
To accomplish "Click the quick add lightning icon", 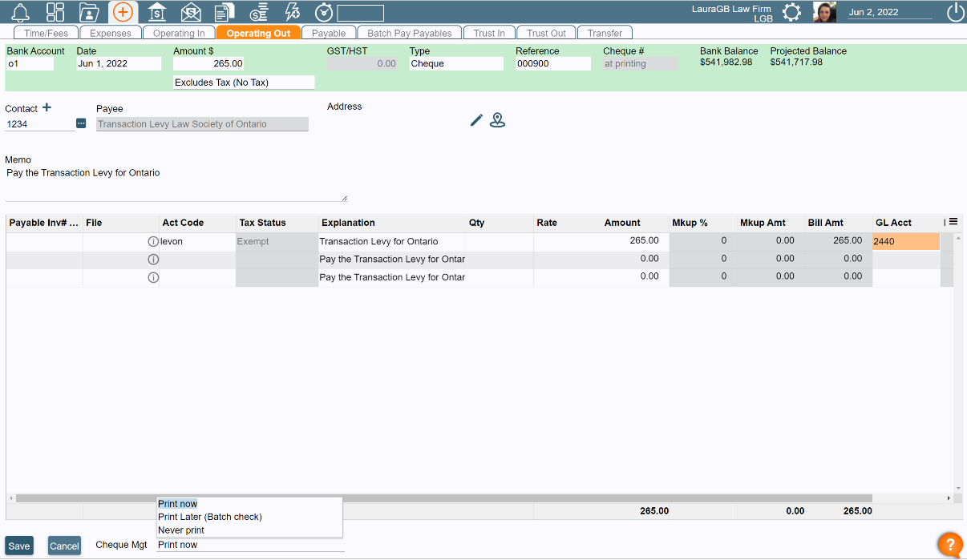I will coord(292,12).
